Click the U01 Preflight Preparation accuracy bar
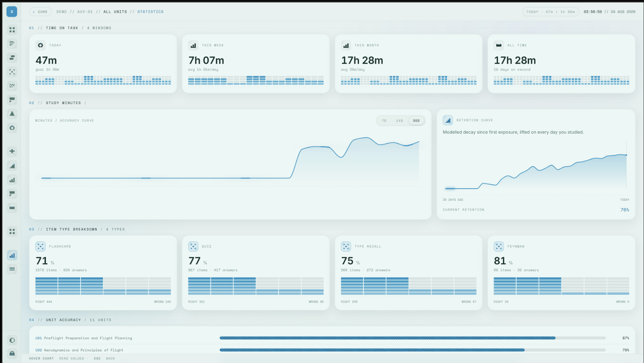The image size is (644, 363). pos(413,338)
